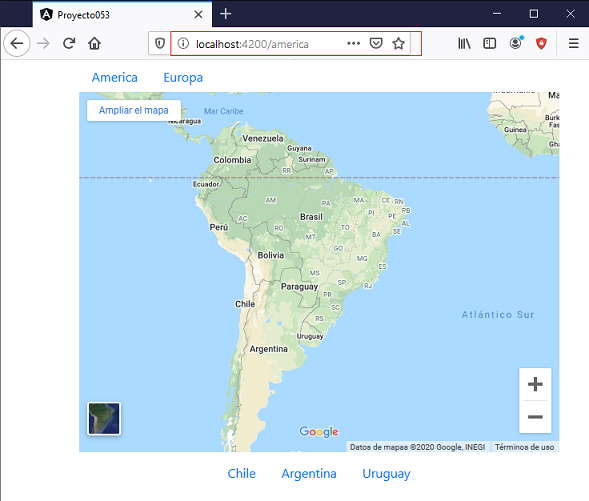Close the Proyecto053 tab
Viewport: 589px width, 501px height.
coord(198,15)
